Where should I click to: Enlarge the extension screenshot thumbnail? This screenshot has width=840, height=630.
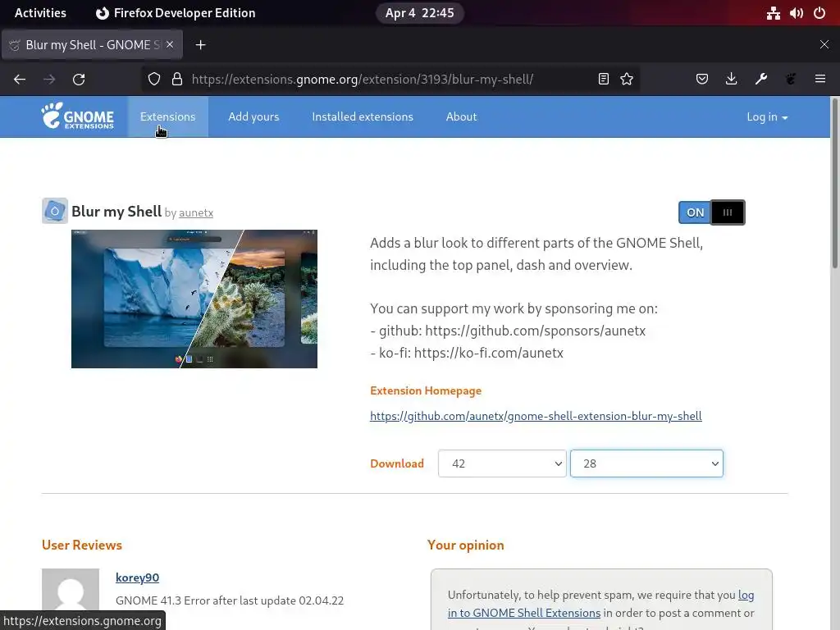(x=194, y=299)
